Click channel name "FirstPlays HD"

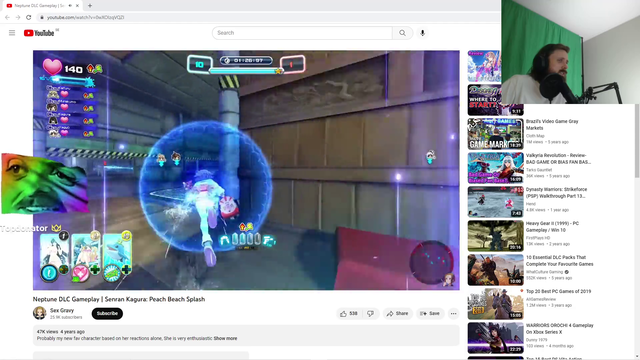pos(538,238)
